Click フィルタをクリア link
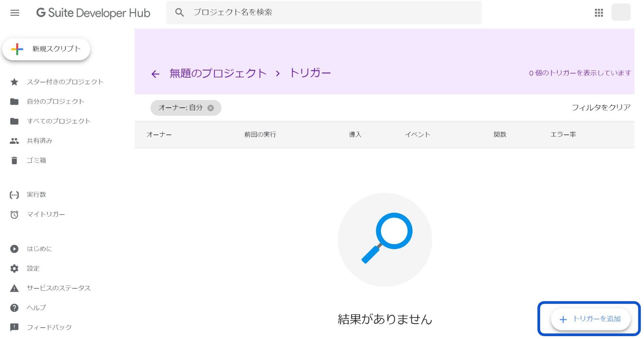Screen dimensions: 644x339 click(601, 107)
